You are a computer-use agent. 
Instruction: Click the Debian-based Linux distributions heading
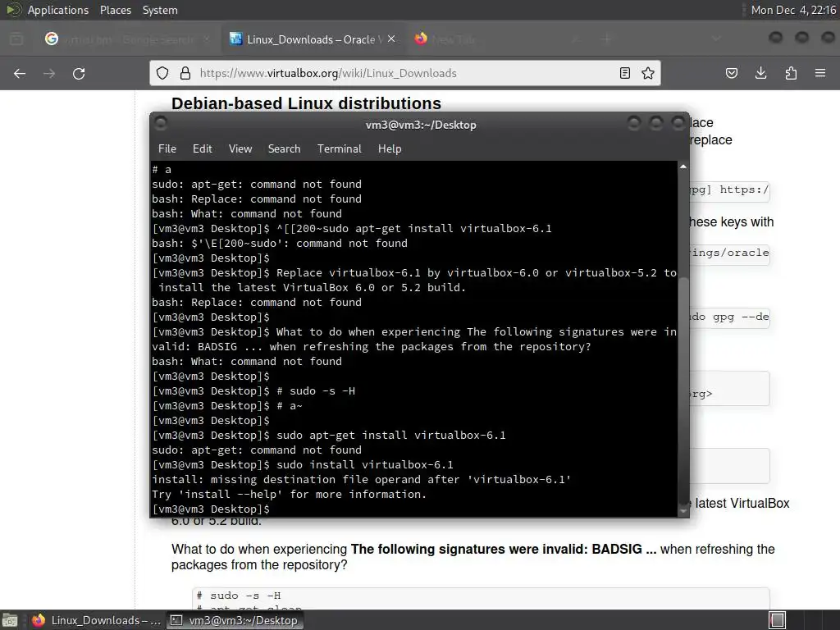pyautogui.click(x=307, y=103)
